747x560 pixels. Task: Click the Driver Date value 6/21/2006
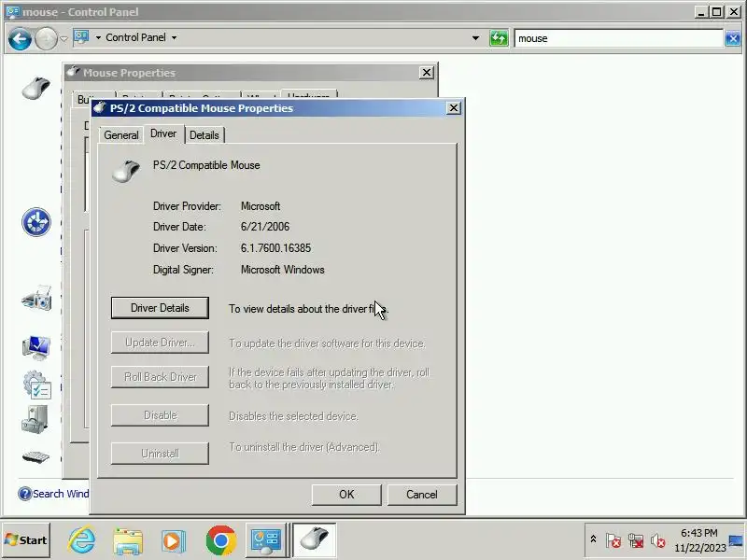click(x=265, y=227)
